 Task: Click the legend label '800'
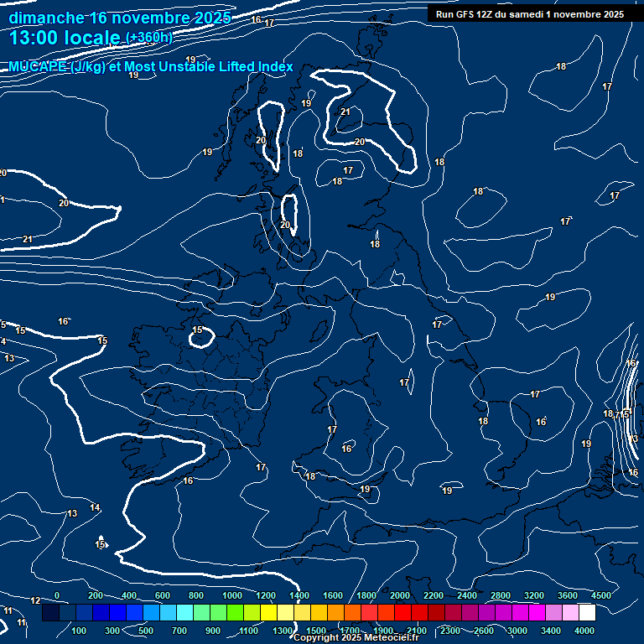coord(196,595)
